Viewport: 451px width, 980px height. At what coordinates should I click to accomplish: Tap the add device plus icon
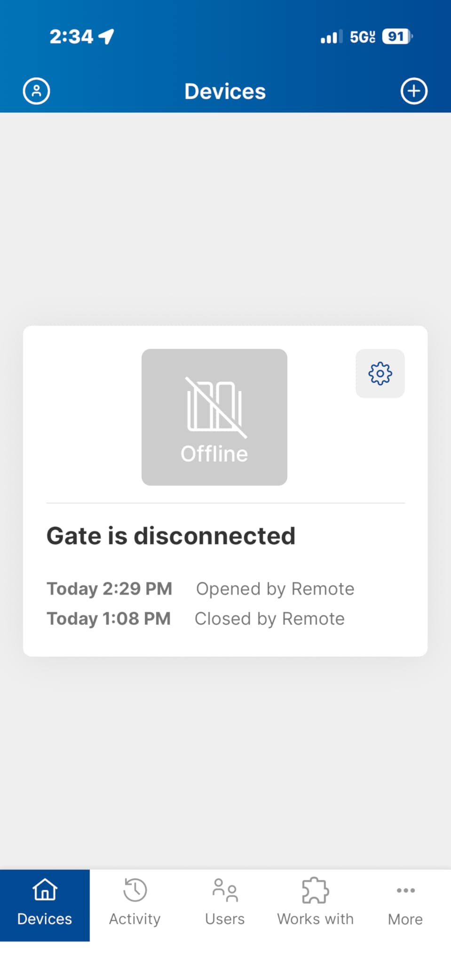(414, 91)
